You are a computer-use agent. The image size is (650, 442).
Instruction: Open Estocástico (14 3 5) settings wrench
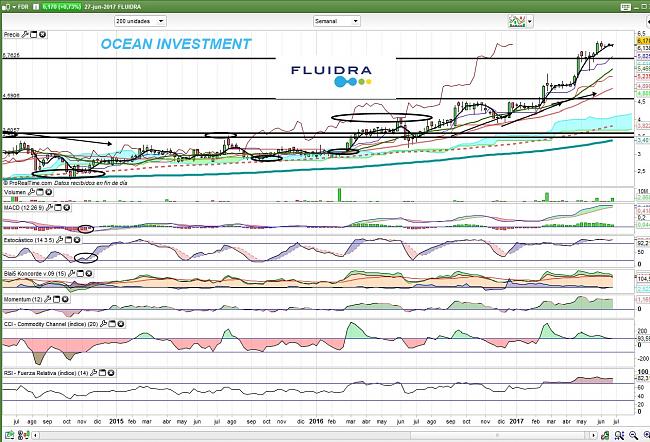coord(60,240)
